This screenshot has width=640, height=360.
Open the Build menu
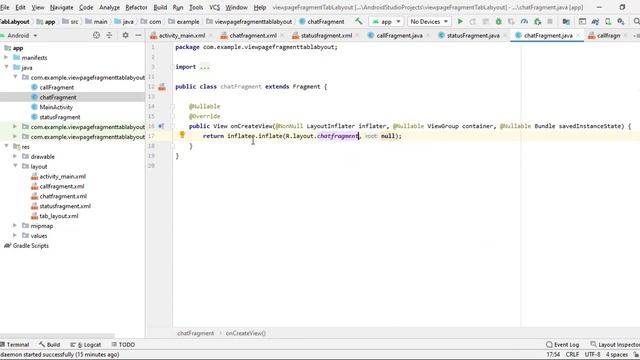160,7
